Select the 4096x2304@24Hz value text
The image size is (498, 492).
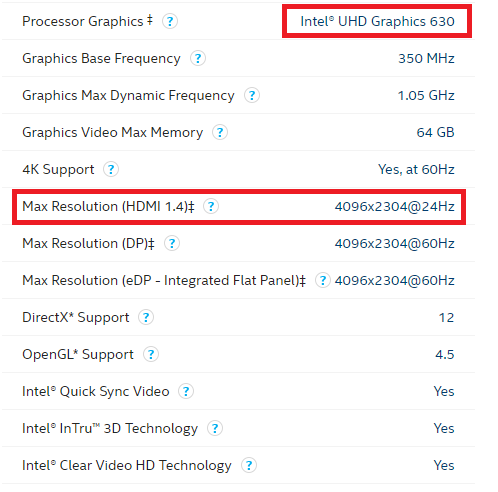(x=395, y=207)
